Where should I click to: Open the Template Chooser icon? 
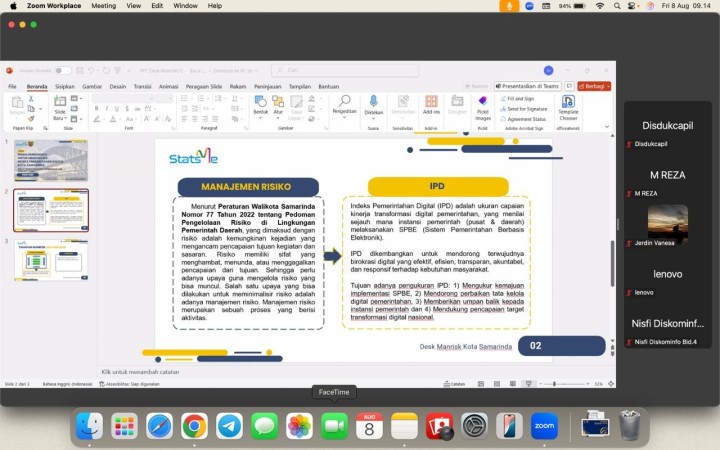(x=568, y=108)
